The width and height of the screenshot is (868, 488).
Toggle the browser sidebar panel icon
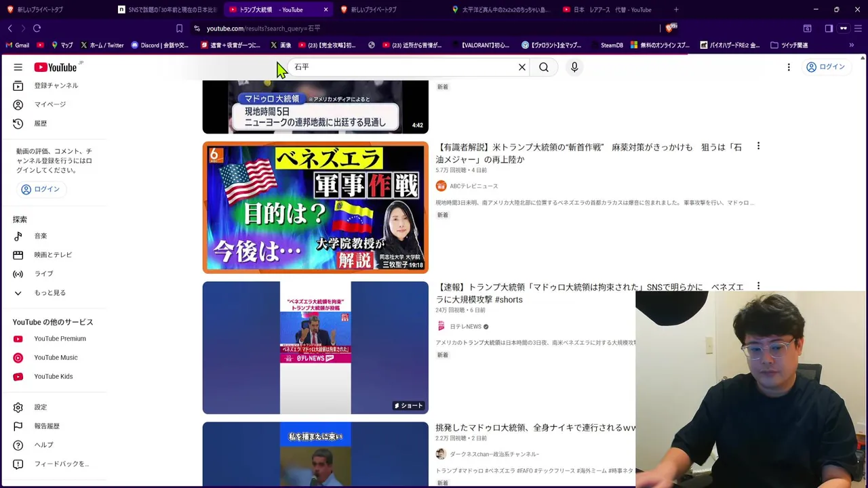click(x=829, y=28)
